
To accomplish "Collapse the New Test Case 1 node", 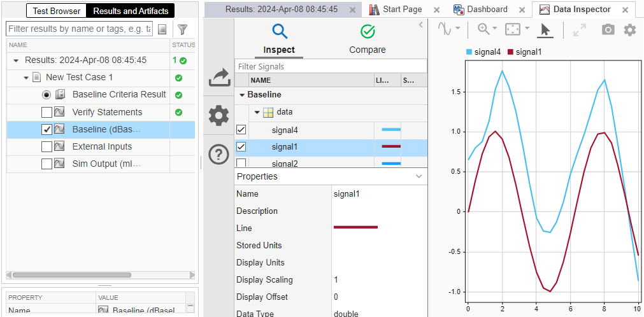I will [26, 78].
